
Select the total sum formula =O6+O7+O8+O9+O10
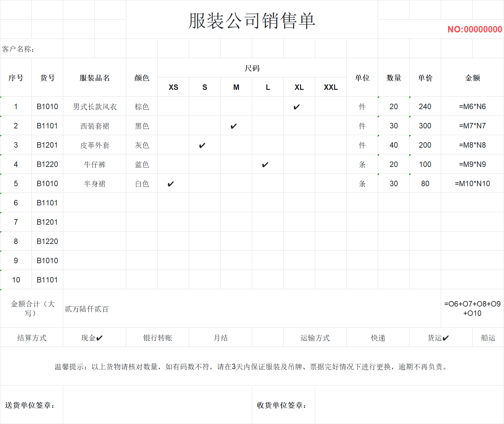tap(472, 308)
